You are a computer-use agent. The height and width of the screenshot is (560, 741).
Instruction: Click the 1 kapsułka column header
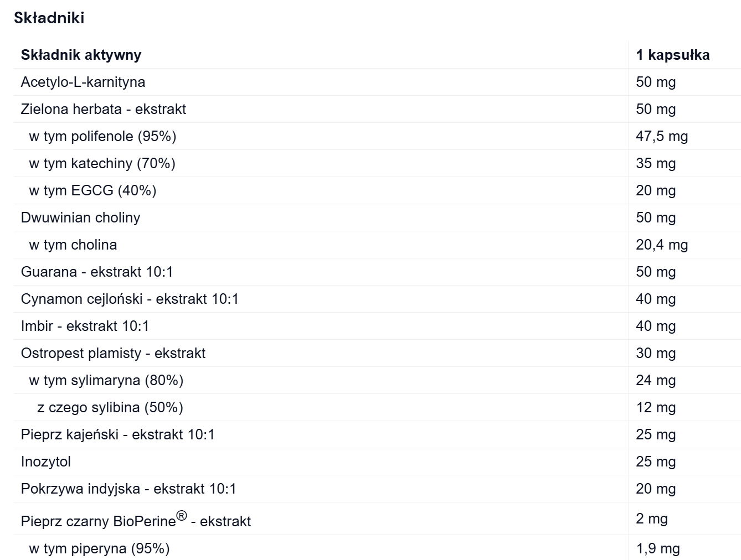(672, 55)
